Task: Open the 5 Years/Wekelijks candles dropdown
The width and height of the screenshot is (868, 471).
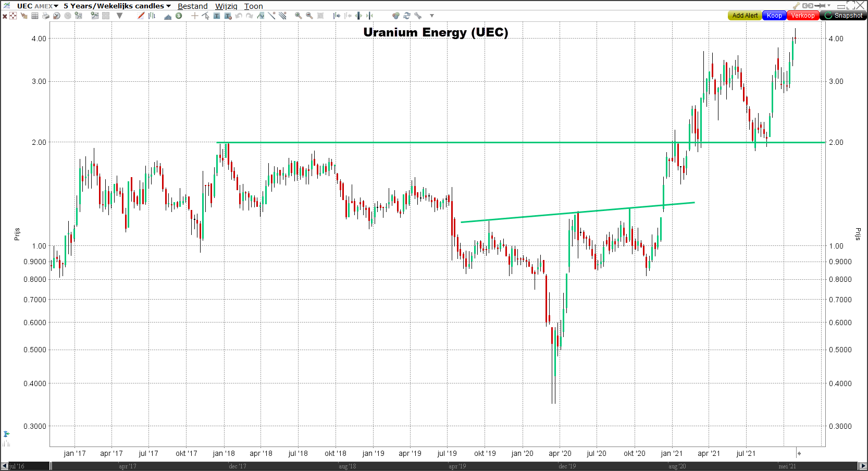Action: 117,6
